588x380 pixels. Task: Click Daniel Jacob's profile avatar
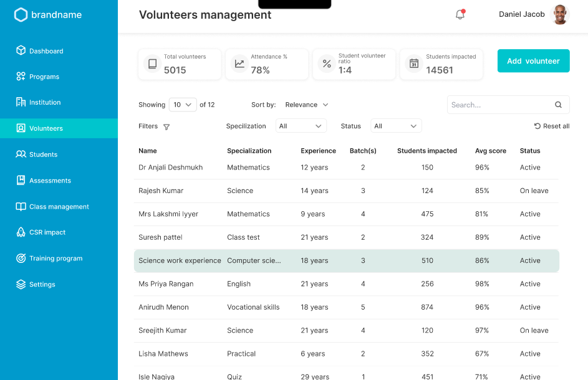pos(560,14)
